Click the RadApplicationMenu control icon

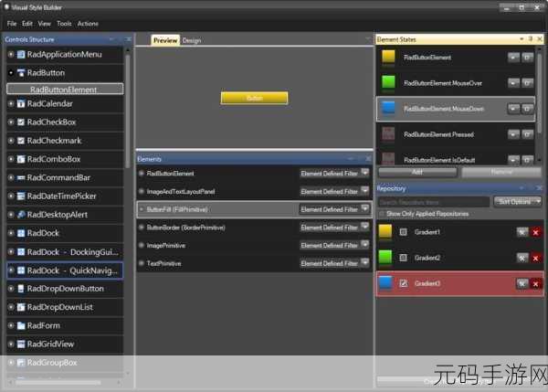(x=21, y=54)
